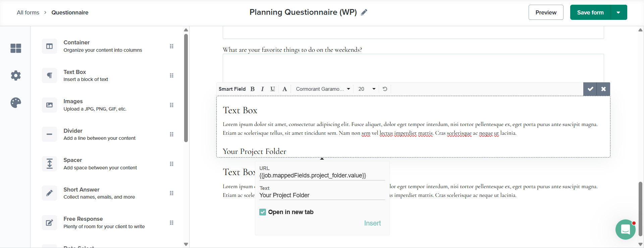644x248 pixels.
Task: Toggle bold text formatting
Action: tap(253, 89)
